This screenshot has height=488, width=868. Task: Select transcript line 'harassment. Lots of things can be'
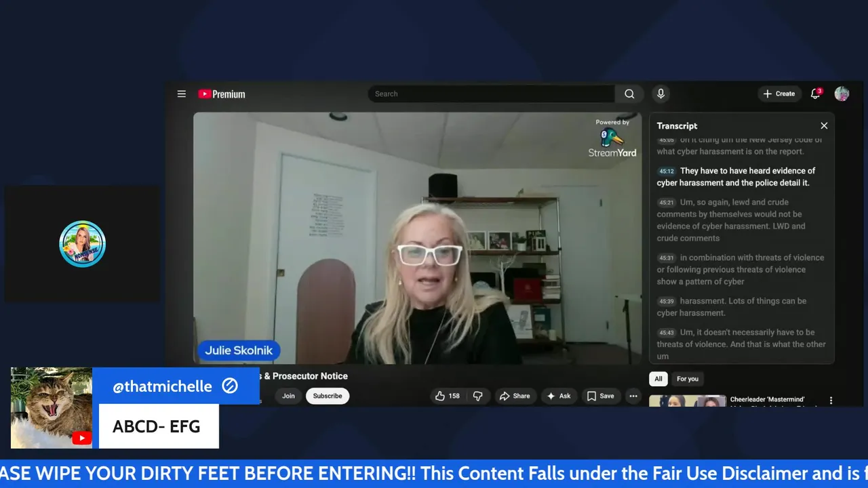tap(742, 307)
